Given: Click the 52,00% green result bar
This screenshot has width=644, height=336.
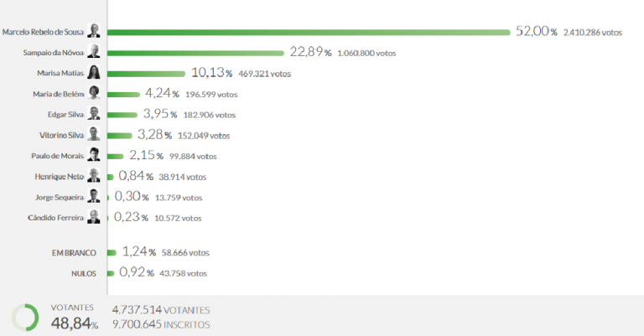Looking at the screenshot, I should click(x=309, y=33).
